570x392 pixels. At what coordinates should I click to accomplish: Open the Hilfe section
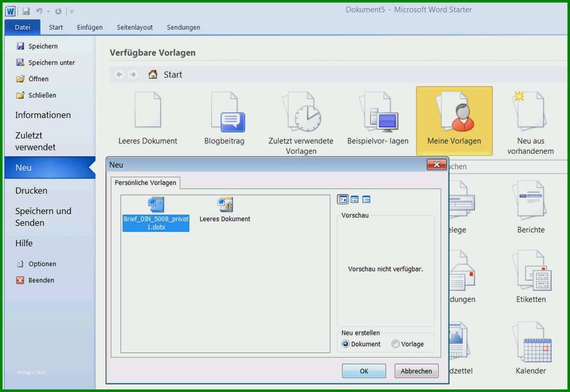pyautogui.click(x=24, y=243)
